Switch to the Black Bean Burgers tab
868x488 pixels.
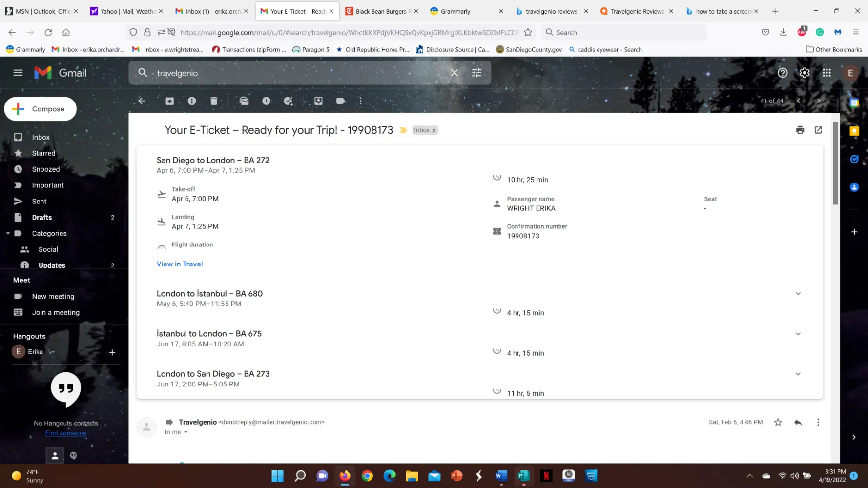[382, 11]
